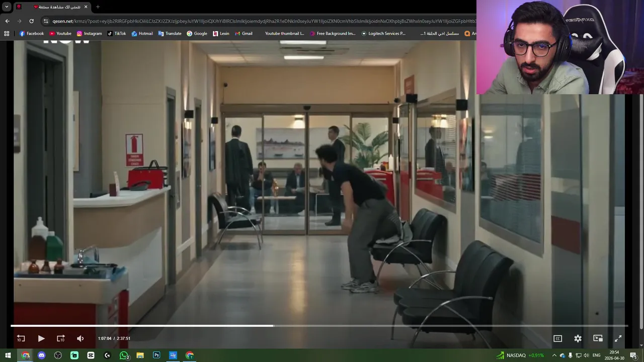Viewport: 644px width, 362px height.
Task: Open the Youtube bookmark
Action: tap(60, 33)
